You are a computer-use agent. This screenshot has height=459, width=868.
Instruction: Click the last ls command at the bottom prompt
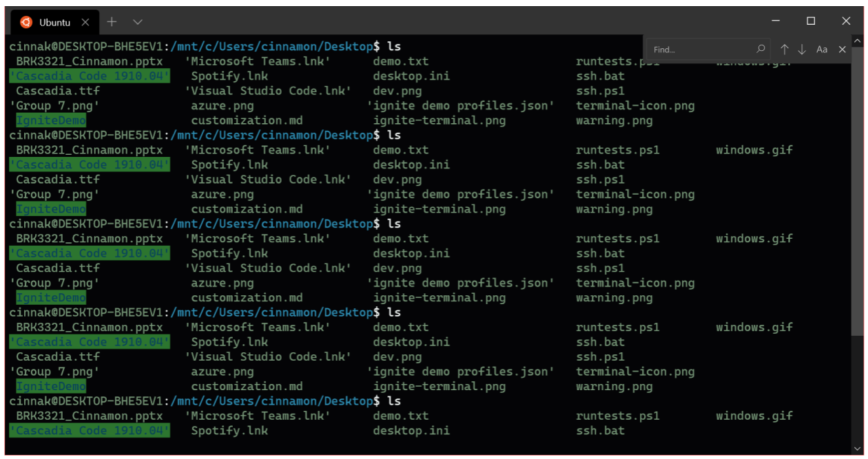[394, 401]
